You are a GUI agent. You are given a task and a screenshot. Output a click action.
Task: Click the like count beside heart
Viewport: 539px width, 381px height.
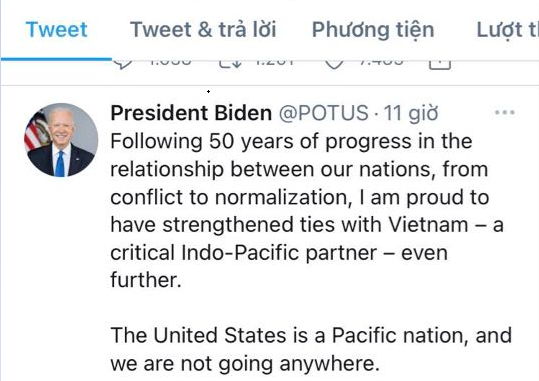382,63
